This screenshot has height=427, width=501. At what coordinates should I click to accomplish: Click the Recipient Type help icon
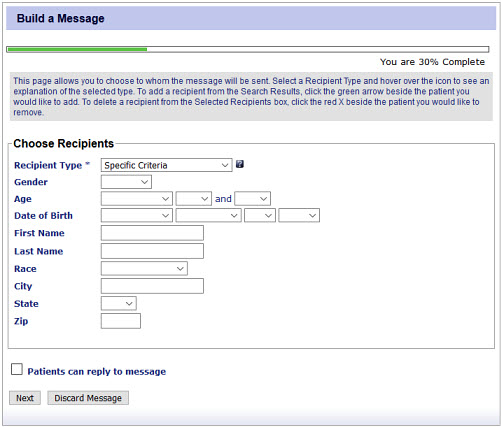pyautogui.click(x=240, y=164)
